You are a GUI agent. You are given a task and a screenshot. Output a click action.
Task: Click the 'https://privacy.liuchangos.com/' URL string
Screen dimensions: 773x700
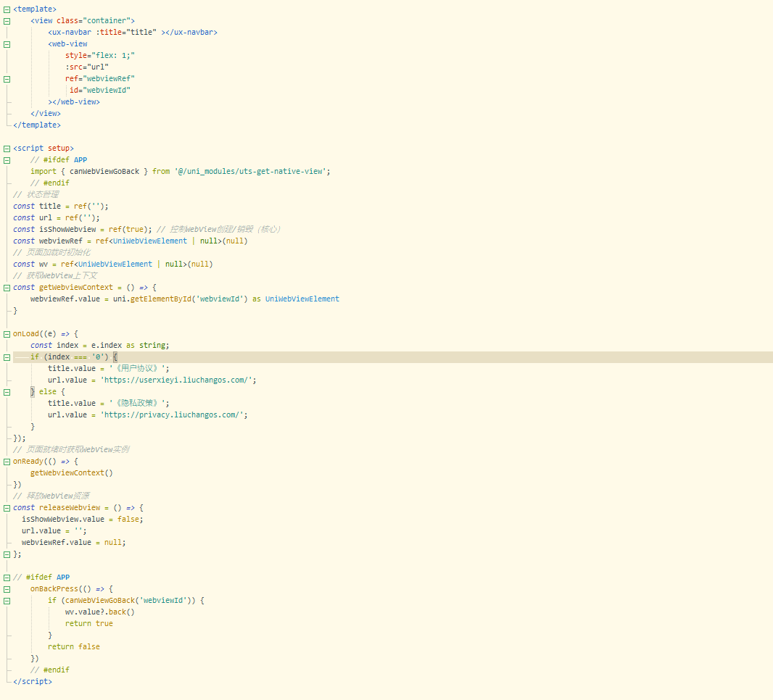click(x=172, y=414)
